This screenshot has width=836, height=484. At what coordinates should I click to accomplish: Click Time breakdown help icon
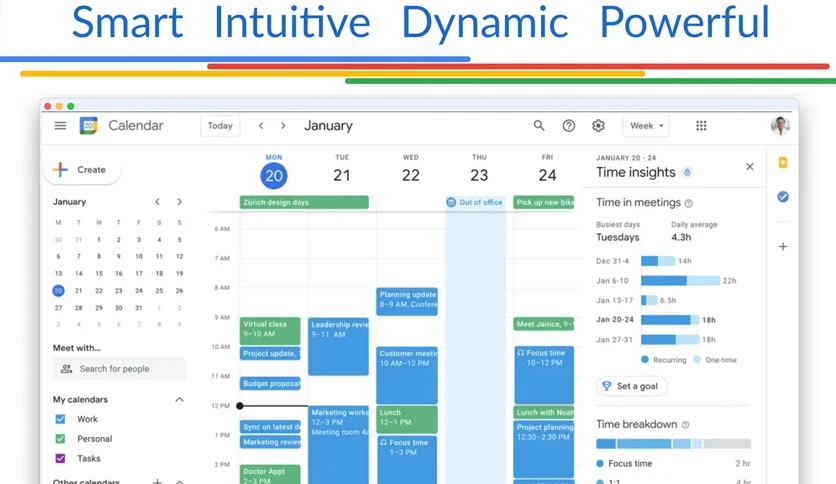tap(686, 425)
